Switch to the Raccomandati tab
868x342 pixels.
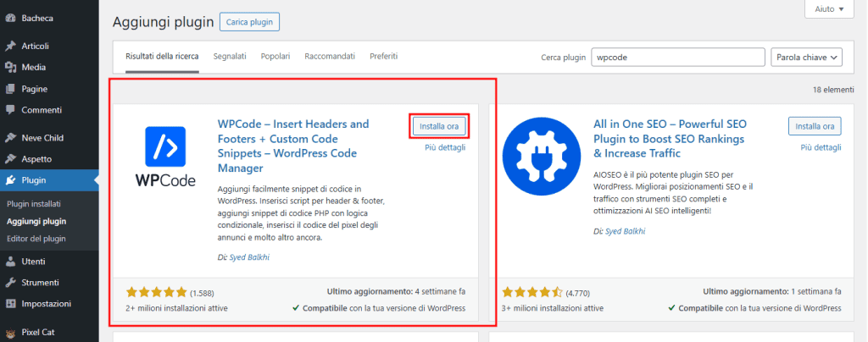point(330,57)
